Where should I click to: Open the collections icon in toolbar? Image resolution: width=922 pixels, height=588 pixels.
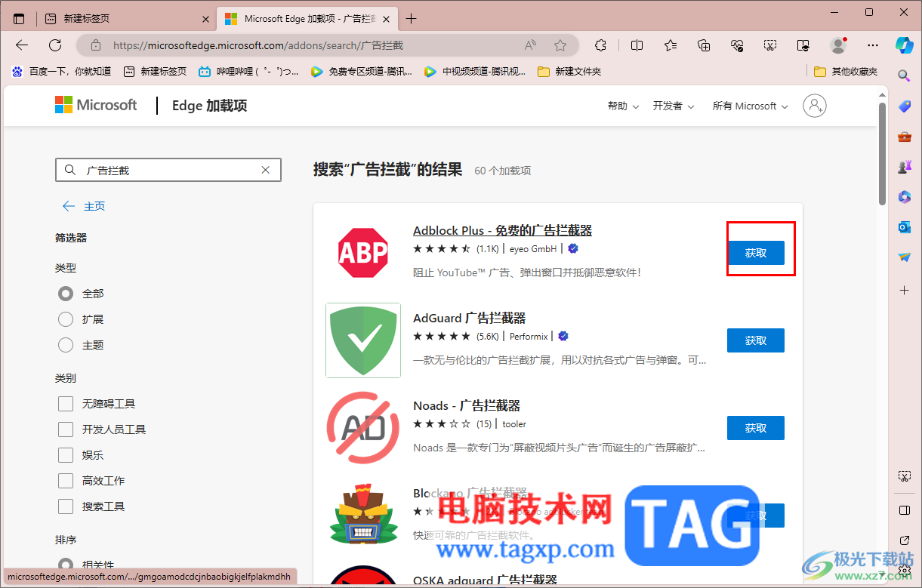[x=704, y=45]
